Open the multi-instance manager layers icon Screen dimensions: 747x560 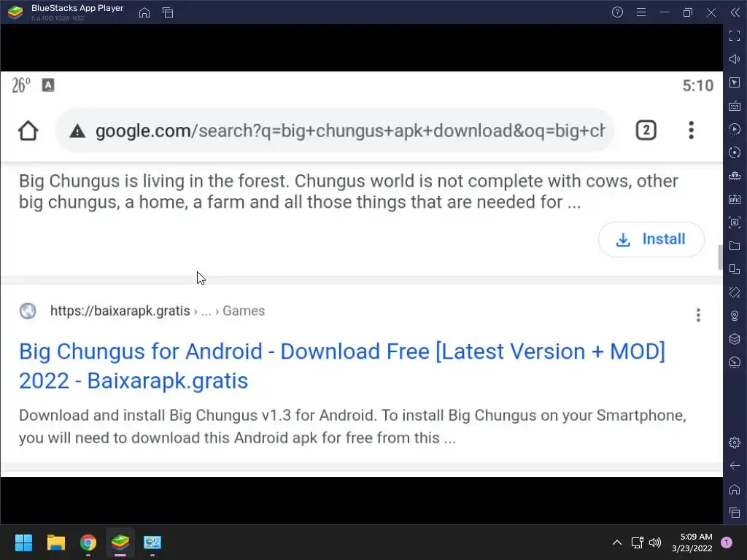[735, 339]
